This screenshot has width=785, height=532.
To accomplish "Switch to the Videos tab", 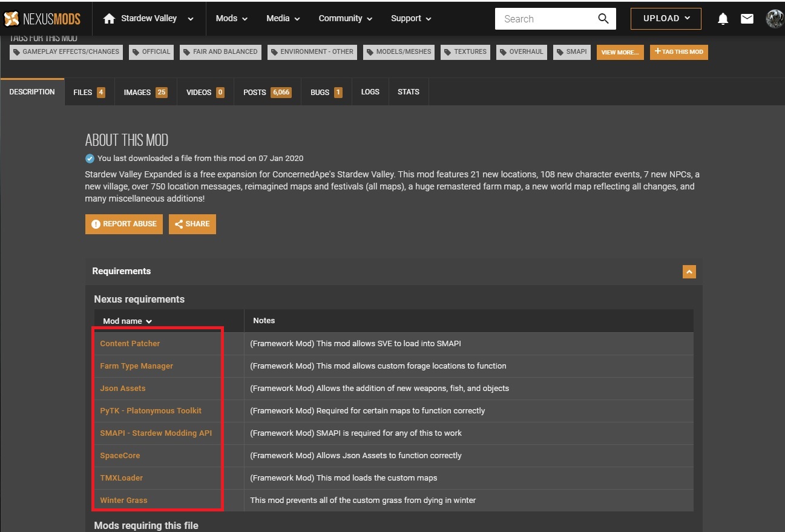I will (x=205, y=93).
